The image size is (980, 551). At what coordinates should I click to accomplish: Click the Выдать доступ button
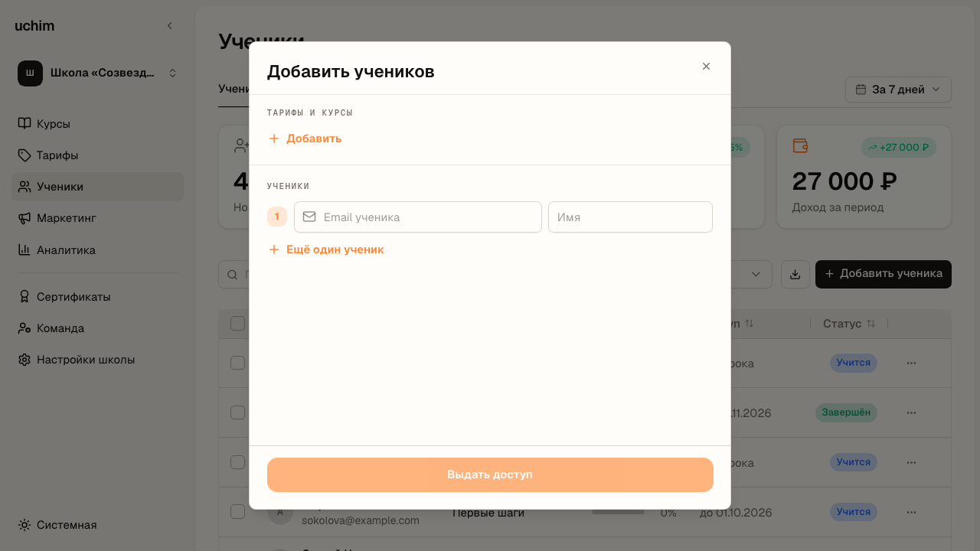tap(490, 474)
